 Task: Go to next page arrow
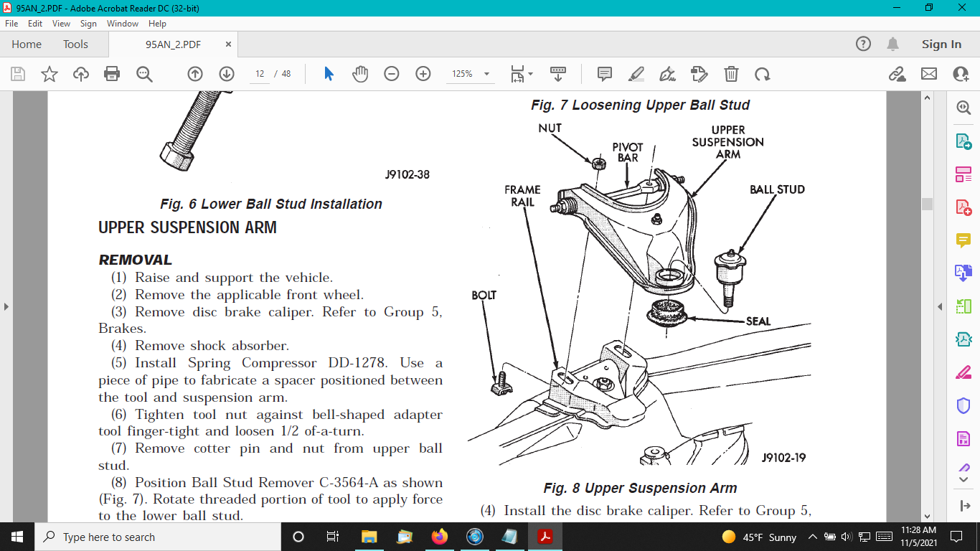227,74
